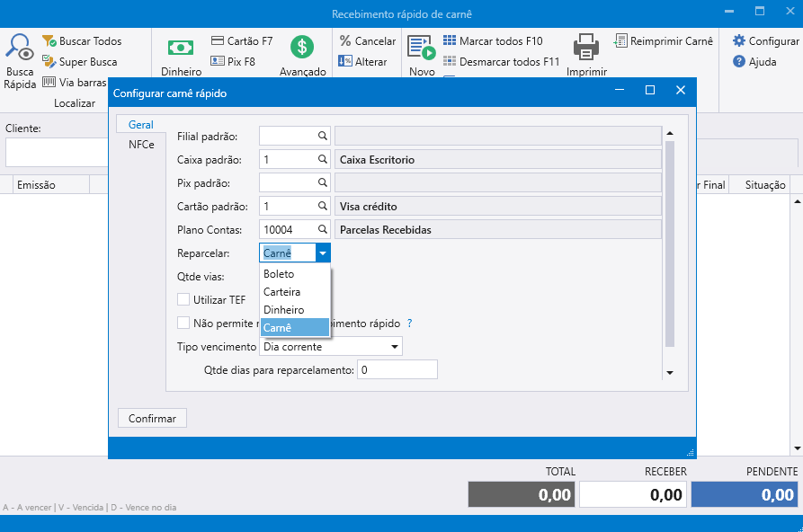Click the Busca Rápida magnifier icon
The height and width of the screenshot is (532, 803).
pos(20,48)
